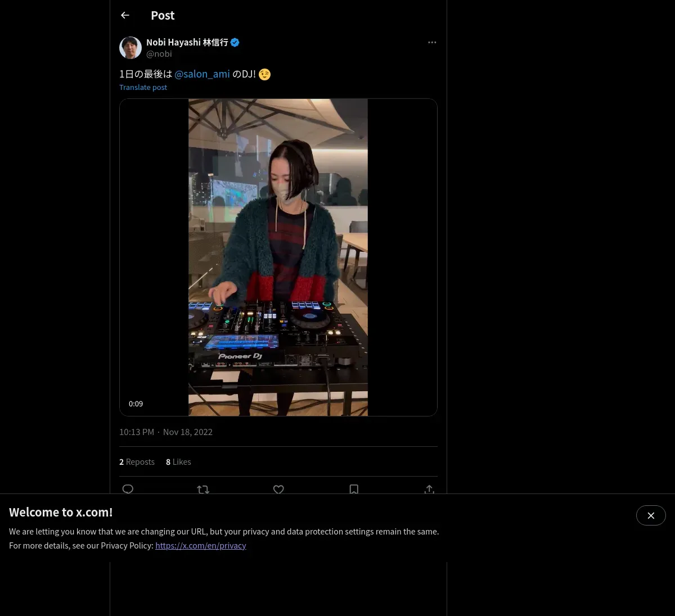Open Nobi Hayashi's profile avatar
This screenshot has height=616, width=675.
click(130, 48)
